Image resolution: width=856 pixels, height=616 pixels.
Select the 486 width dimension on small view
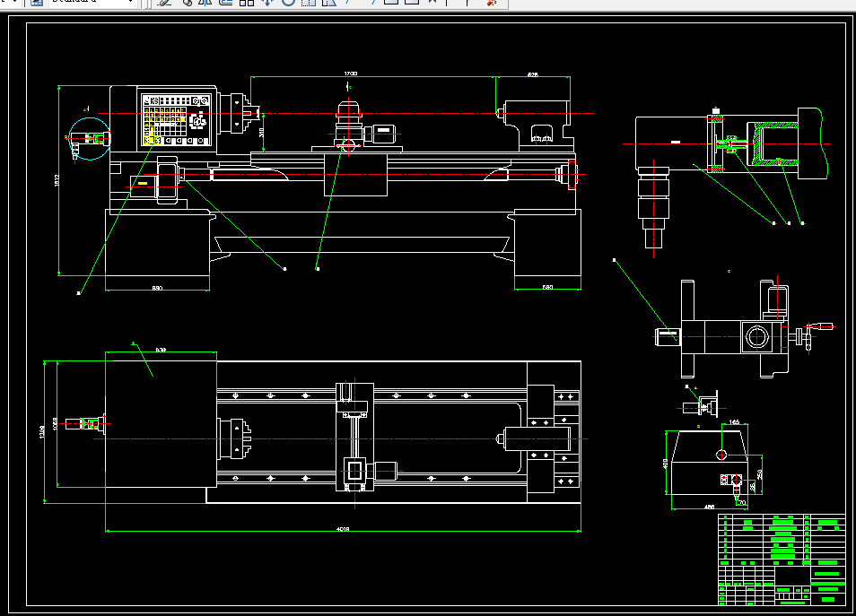click(709, 507)
